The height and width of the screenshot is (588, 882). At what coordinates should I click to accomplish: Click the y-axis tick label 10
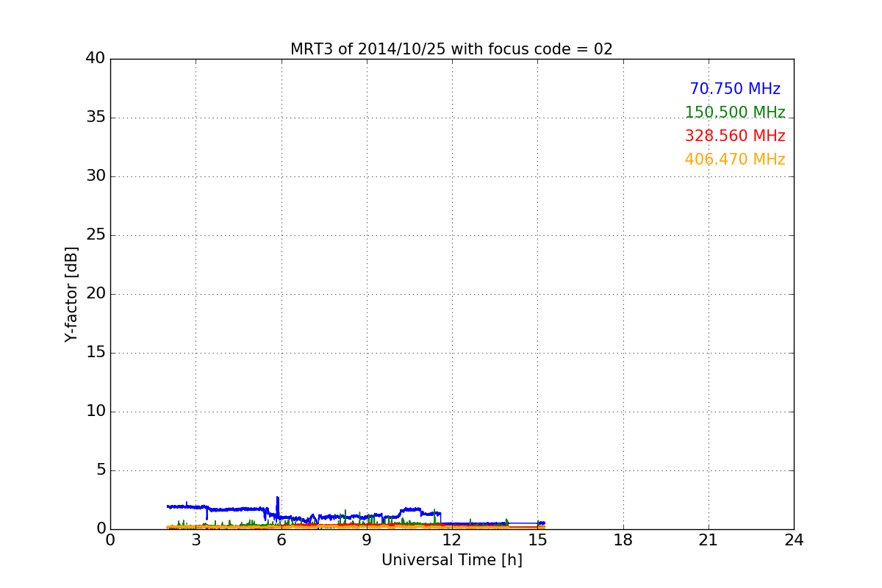[96, 412]
